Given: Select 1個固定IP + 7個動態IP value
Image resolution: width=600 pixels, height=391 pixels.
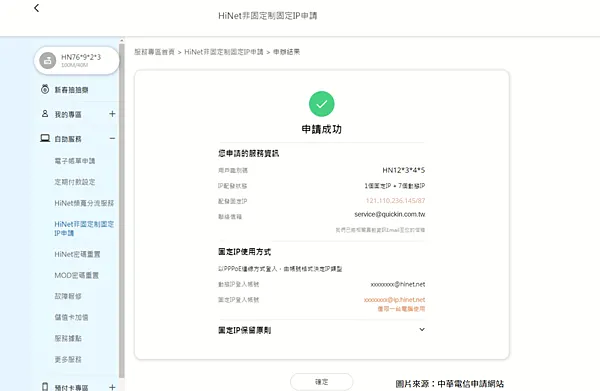Looking at the screenshot, I should coord(395,186).
